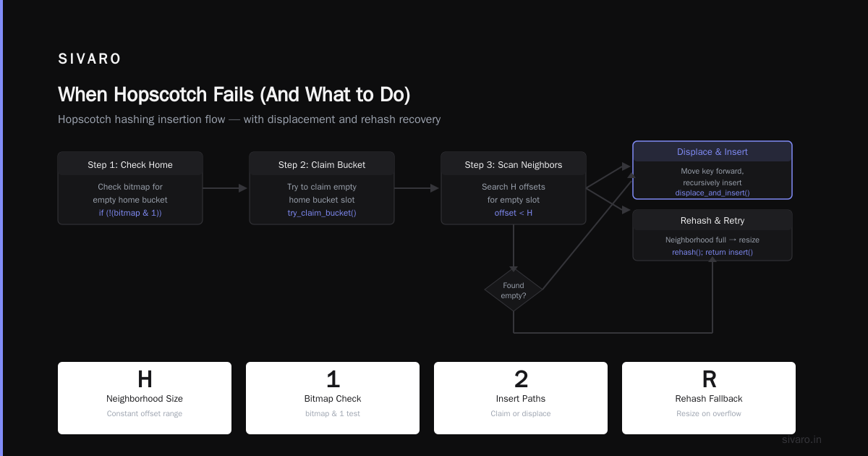
Task: Select the Step 2: Claim Bucket header
Action: [x=322, y=164]
